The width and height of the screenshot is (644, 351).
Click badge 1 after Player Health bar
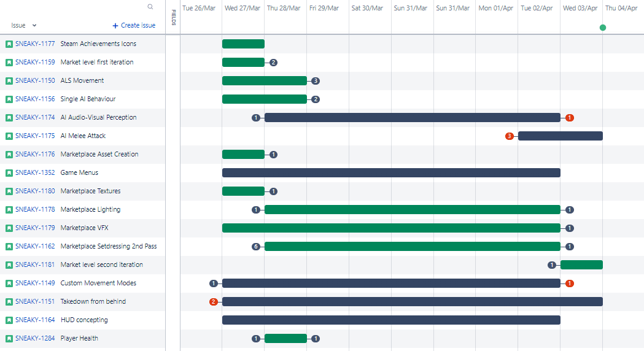(316, 339)
